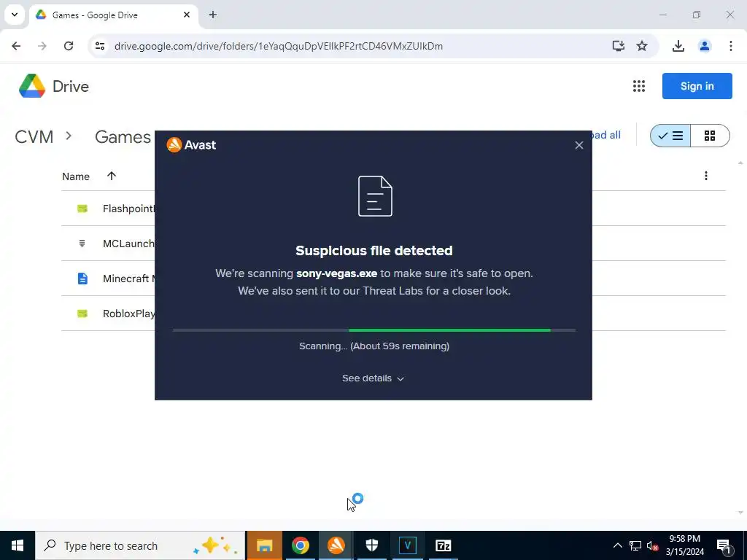Viewport: 747px width, 560px height.
Task: Sort files by Name column
Action: click(76, 176)
